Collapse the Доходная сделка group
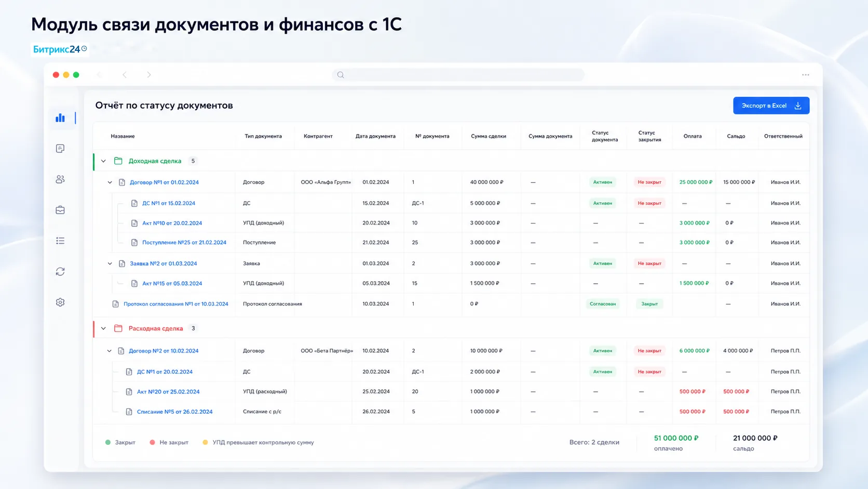This screenshot has width=868, height=489. point(103,161)
